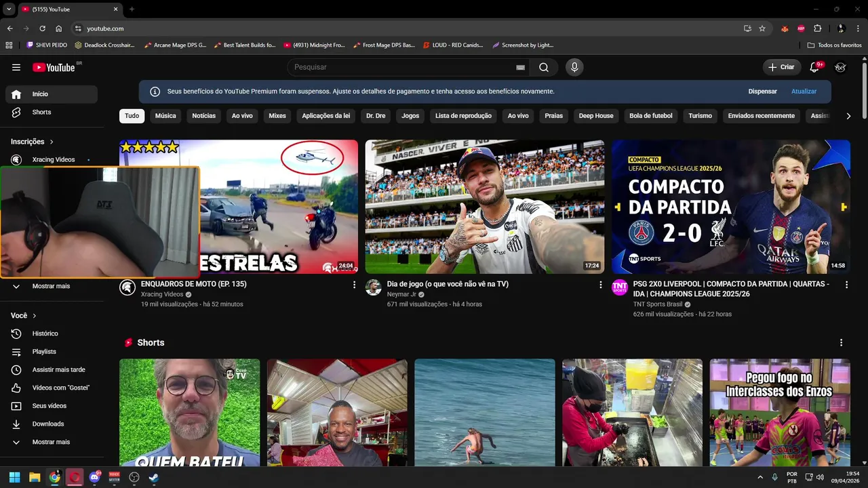The image size is (868, 488).
Task: Open Neymar Dia de jogo video thumbnail
Action: coord(484,207)
